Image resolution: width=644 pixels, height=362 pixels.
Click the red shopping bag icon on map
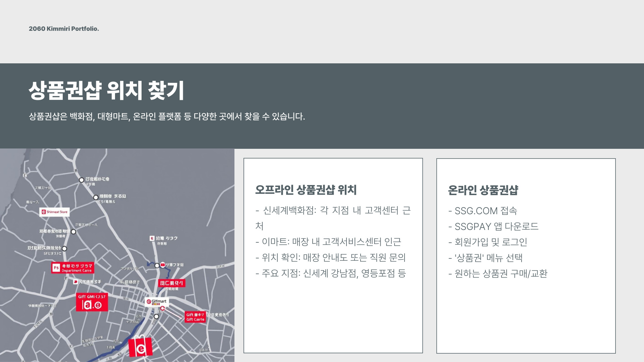(x=141, y=347)
